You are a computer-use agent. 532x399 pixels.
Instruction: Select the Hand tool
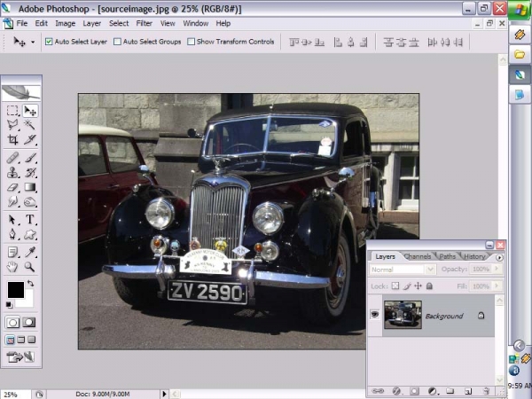point(12,267)
